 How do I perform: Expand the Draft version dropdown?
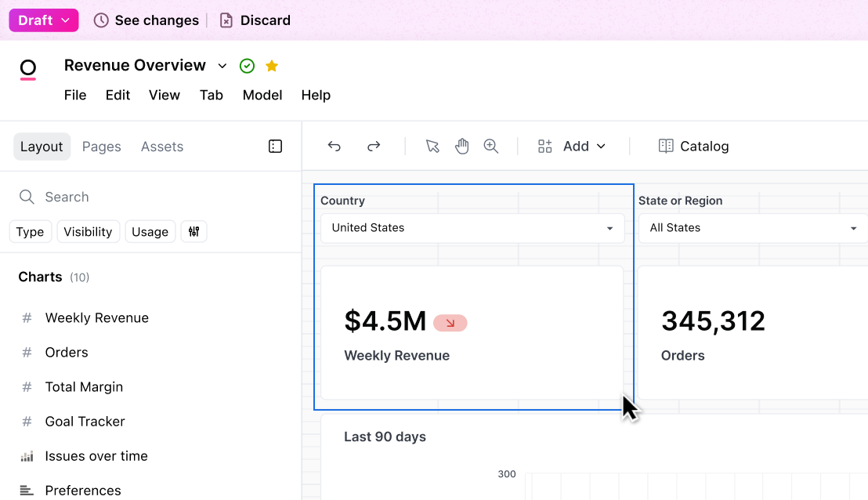pyautogui.click(x=44, y=20)
